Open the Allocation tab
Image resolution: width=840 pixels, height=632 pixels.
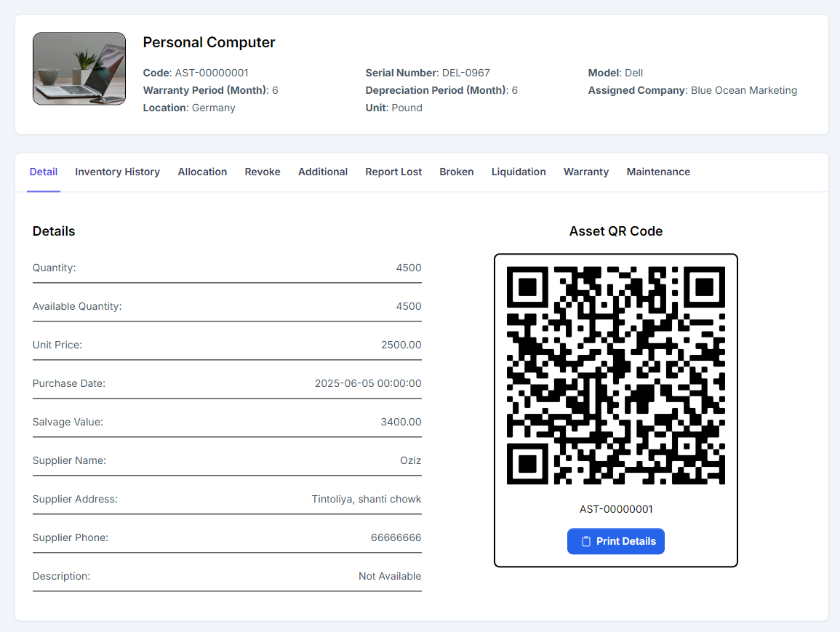tap(202, 172)
